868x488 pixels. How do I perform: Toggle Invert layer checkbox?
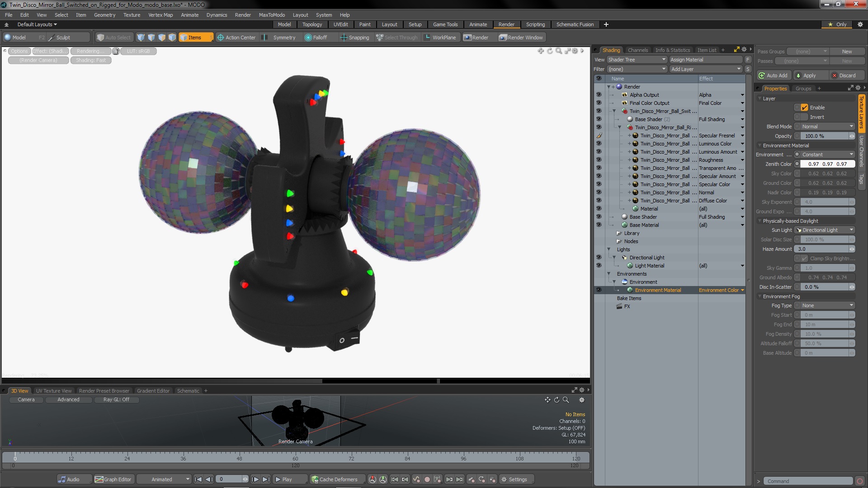[x=804, y=117]
